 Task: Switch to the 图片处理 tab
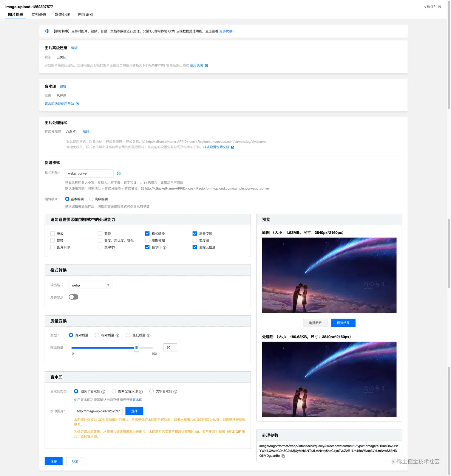[16, 14]
